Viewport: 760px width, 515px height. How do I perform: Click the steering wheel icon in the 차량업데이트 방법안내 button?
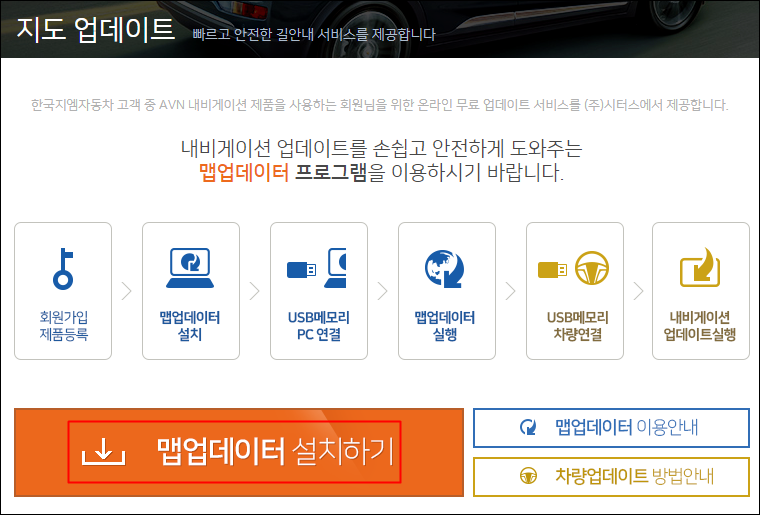tap(528, 476)
